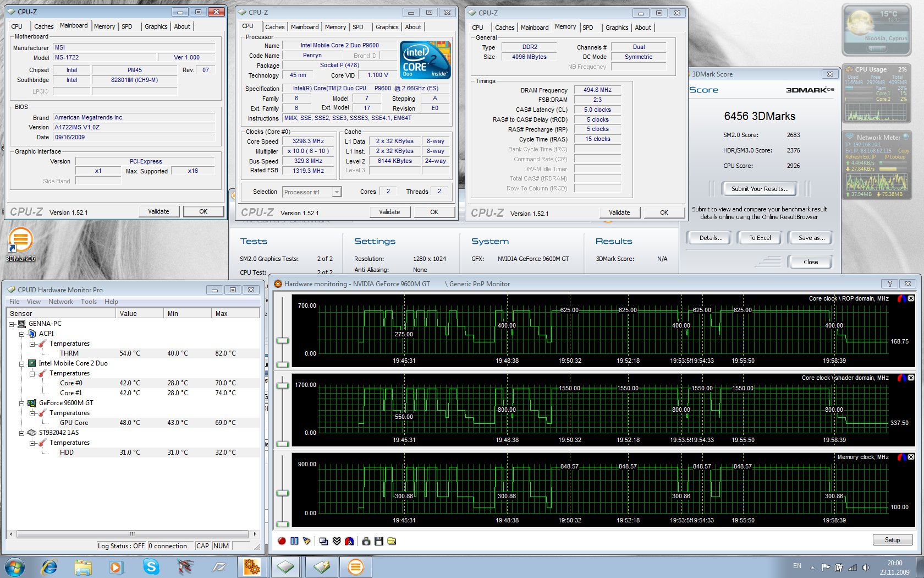Click the pause icon in hardware monitoring toolbar
The height and width of the screenshot is (578, 924).
(x=294, y=541)
